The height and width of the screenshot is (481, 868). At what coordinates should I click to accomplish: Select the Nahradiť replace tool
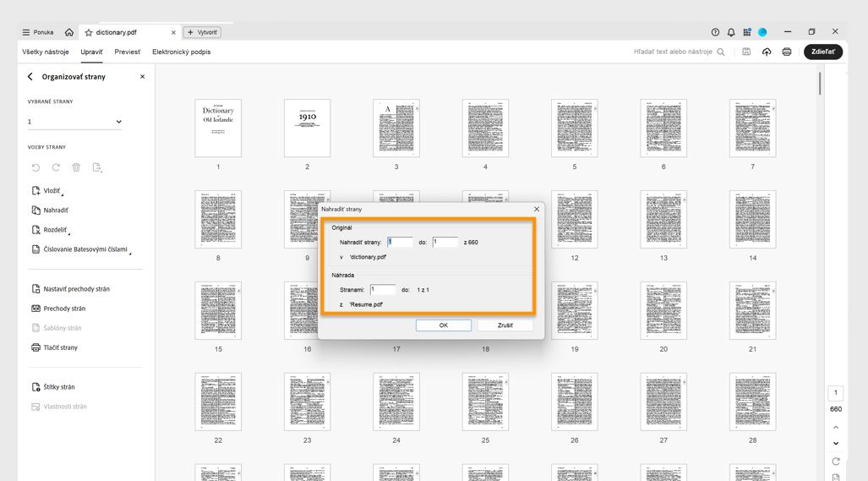point(50,210)
